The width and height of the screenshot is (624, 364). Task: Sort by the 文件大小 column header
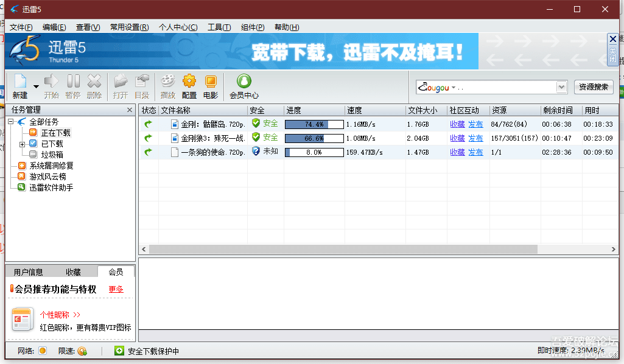coord(426,110)
